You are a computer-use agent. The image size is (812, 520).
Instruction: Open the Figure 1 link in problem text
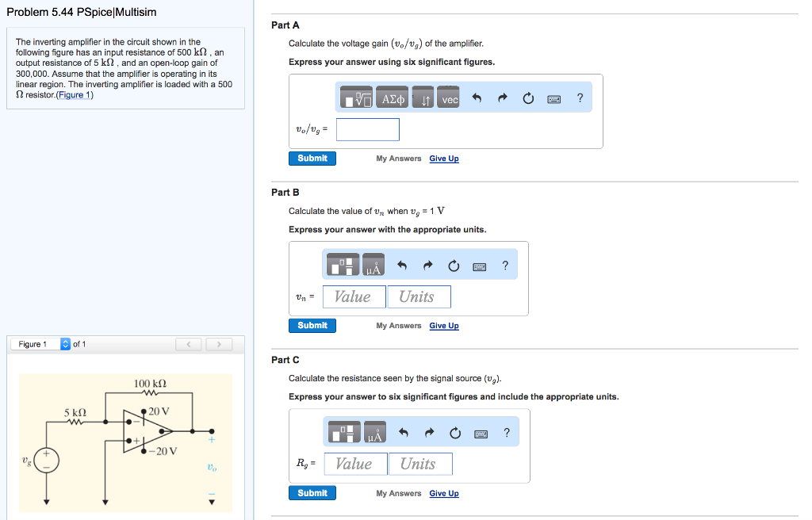(75, 95)
